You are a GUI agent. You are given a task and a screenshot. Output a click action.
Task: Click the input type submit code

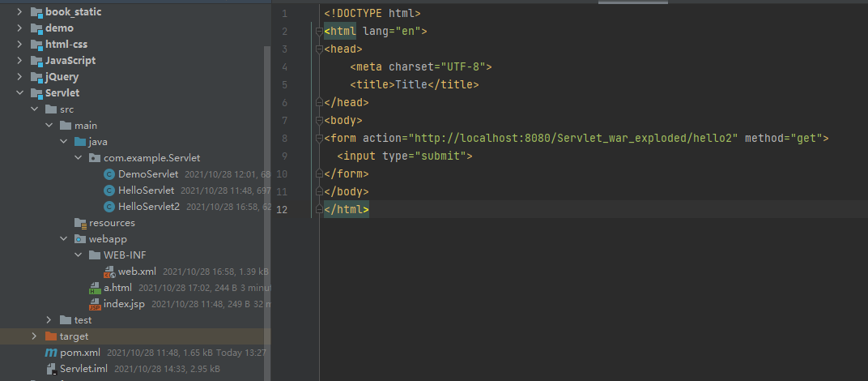pos(405,156)
